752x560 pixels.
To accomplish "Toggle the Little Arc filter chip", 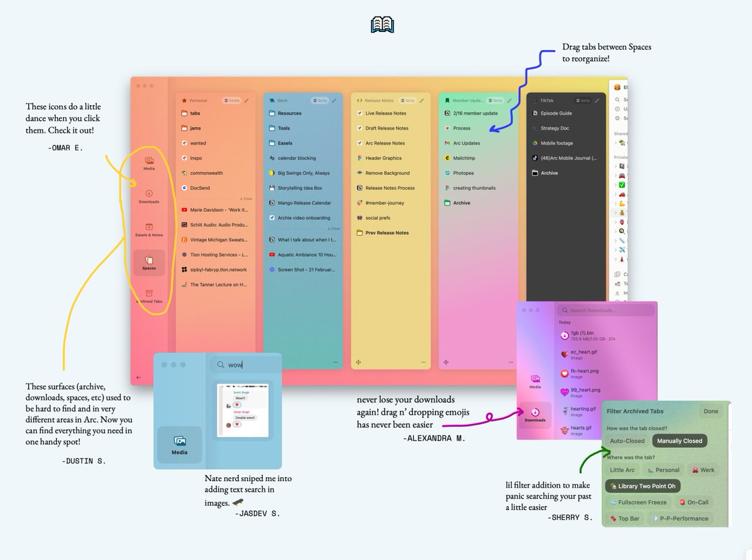I will 622,470.
